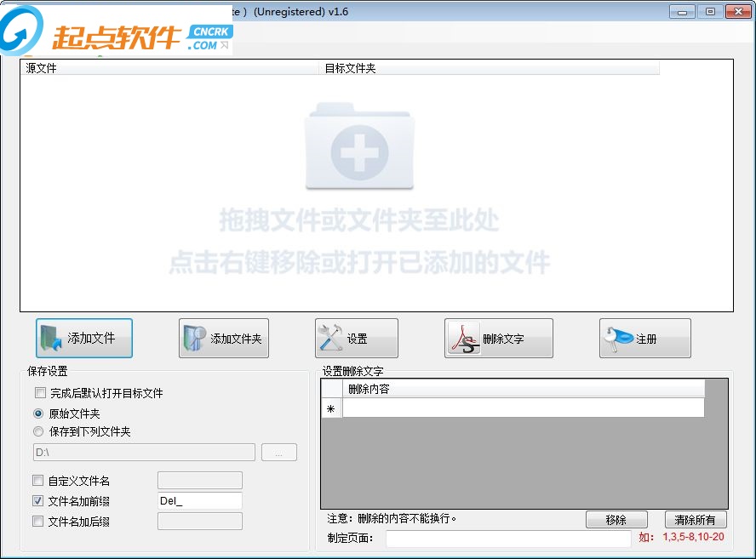Click the browse '...' button beside the path
Image resolution: width=756 pixels, height=559 pixels.
(x=279, y=452)
